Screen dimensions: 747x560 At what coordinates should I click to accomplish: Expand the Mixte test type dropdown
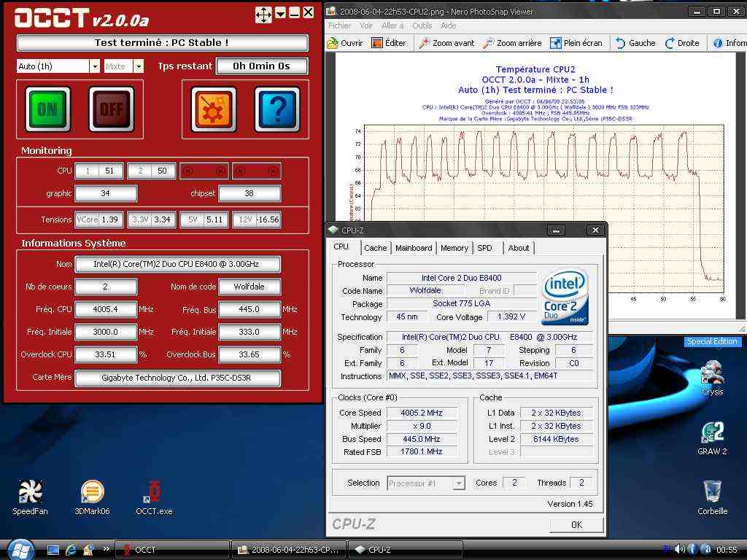coord(138,66)
